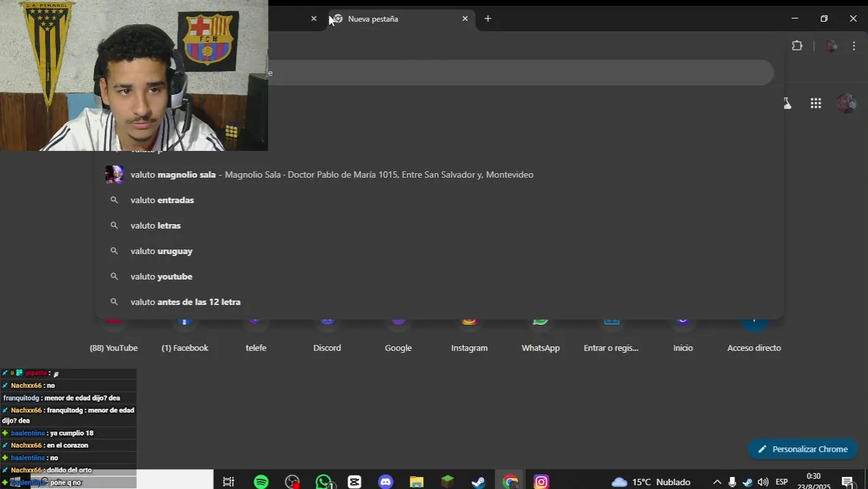Open the Google apps grid

[816, 103]
